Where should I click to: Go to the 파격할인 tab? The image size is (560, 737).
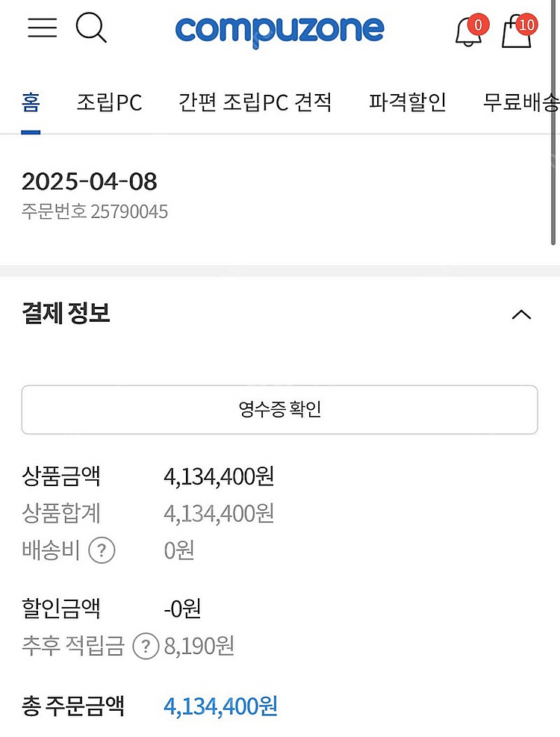point(407,102)
